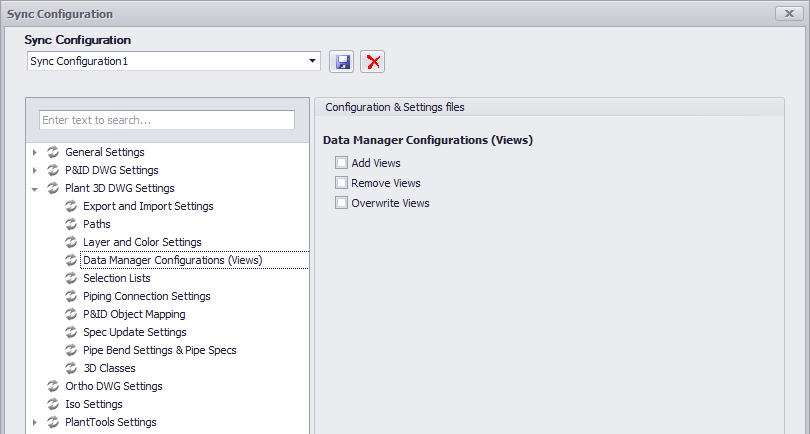Select P&ID DWG Settings tree item
This screenshot has width=810, height=434.
[112, 170]
